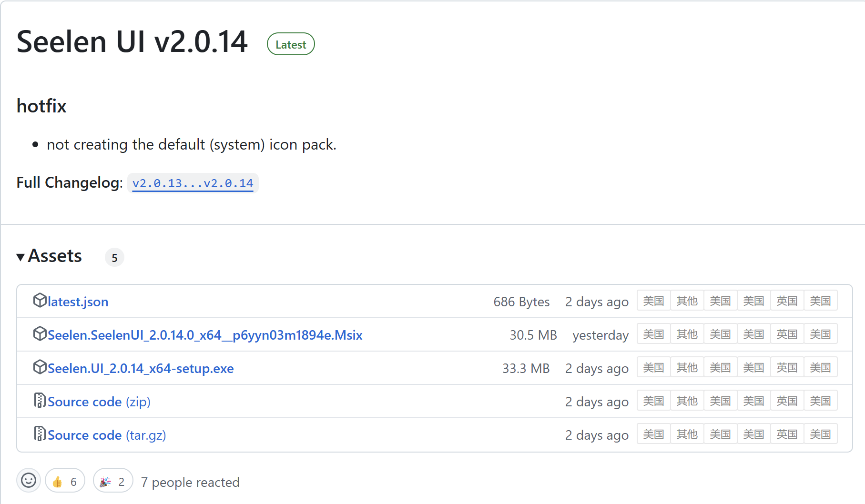Image resolution: width=865 pixels, height=504 pixels.
Task: Click the "33.3 MB" file size
Action: (x=526, y=368)
